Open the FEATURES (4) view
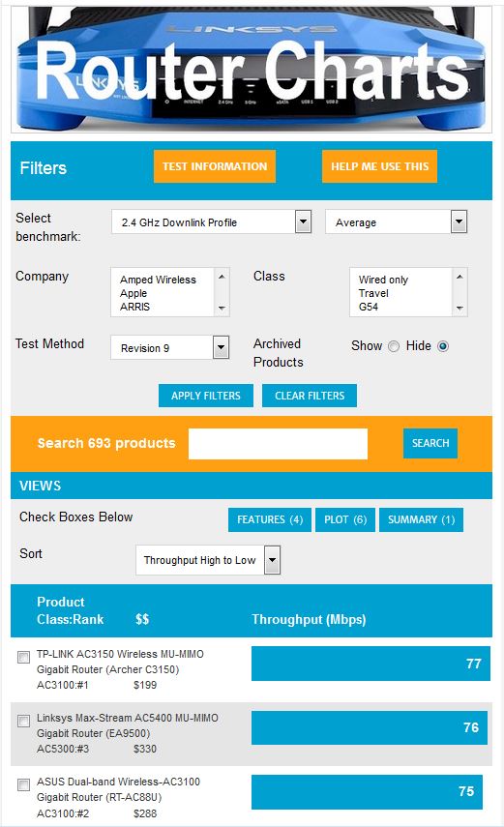Screen dimensions: 504x827 click(x=270, y=519)
